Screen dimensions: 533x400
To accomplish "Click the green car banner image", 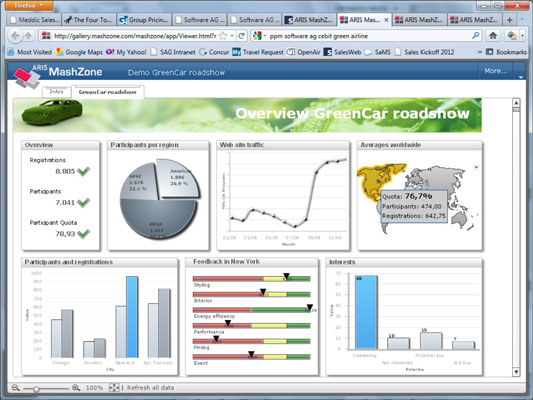I will [52, 112].
